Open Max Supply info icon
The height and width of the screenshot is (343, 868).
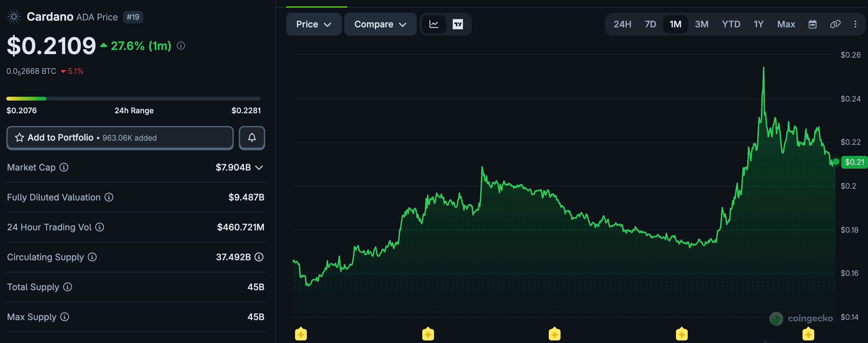tap(65, 317)
